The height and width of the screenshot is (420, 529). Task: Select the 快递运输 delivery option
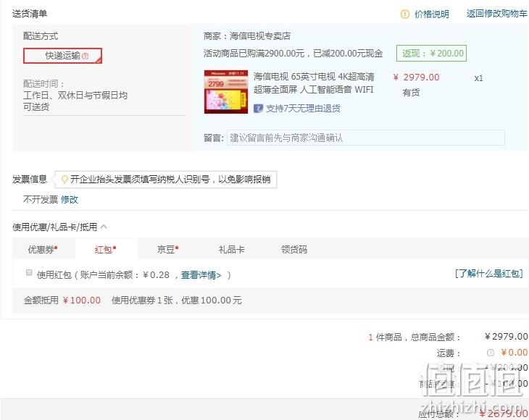[62, 56]
